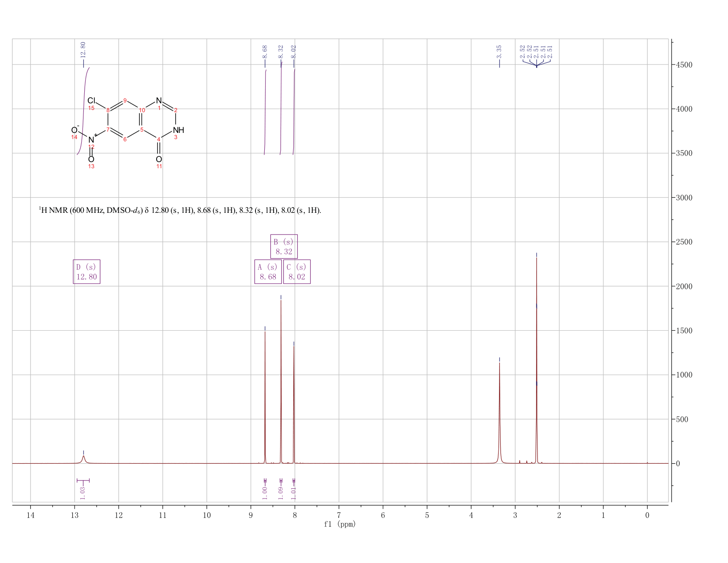The height and width of the screenshot is (563, 728).
Task: Select the multiplet box B (s) 8.32
Action: click(284, 246)
